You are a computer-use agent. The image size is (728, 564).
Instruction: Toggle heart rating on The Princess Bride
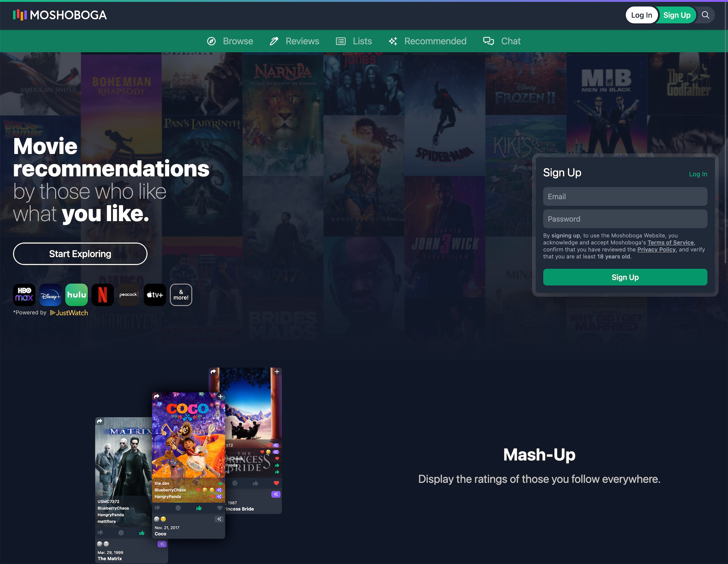[x=276, y=483]
